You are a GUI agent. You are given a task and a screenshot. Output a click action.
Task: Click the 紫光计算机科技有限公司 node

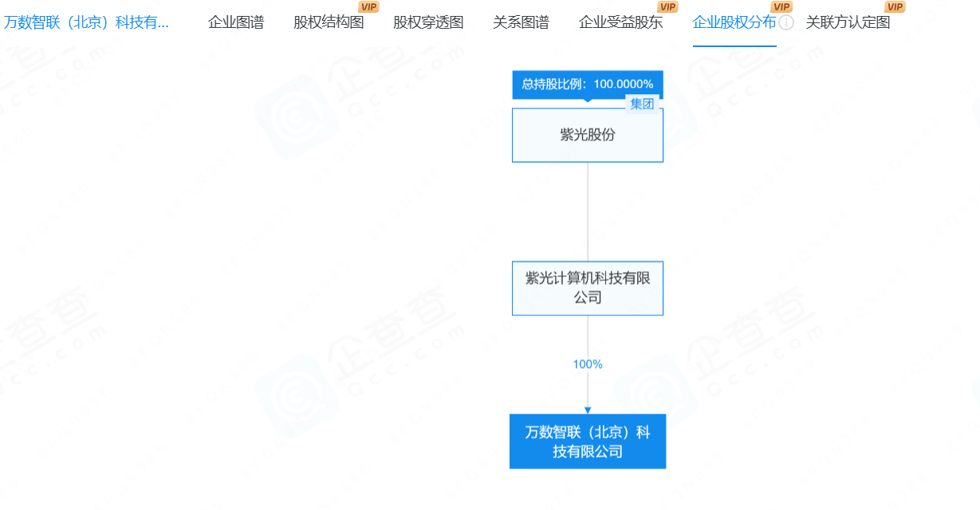click(588, 288)
